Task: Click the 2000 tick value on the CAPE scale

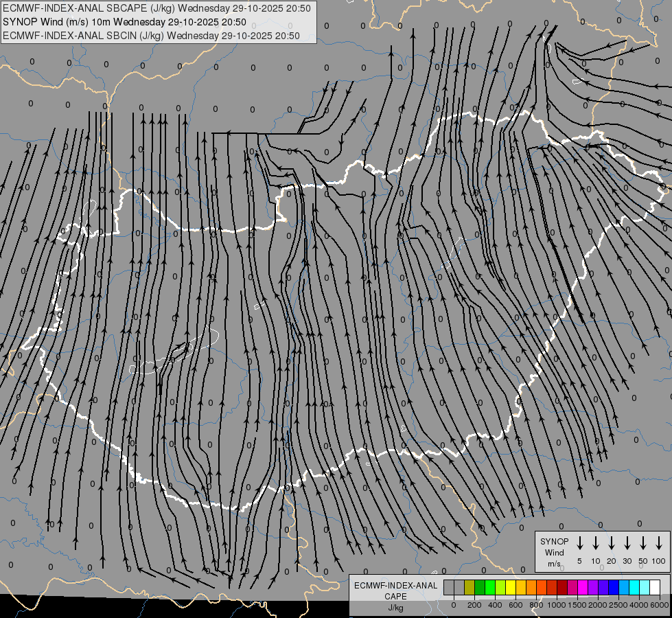Action: click(x=598, y=605)
